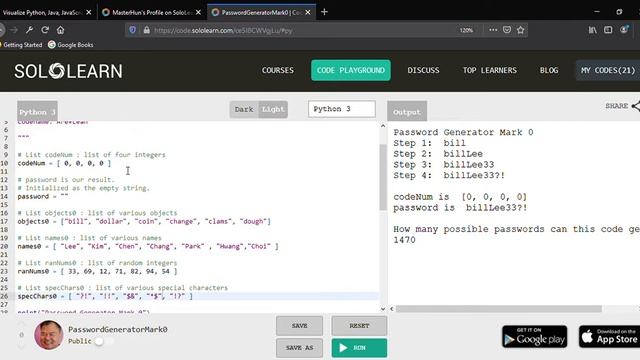
Task: Open MY CODES(21) list
Action: pyautogui.click(x=608, y=70)
